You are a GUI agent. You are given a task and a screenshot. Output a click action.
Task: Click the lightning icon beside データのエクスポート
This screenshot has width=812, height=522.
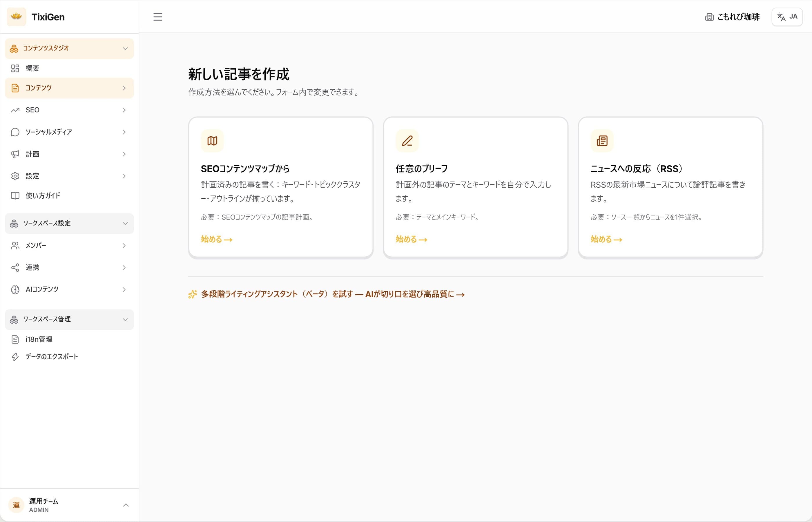(x=15, y=357)
